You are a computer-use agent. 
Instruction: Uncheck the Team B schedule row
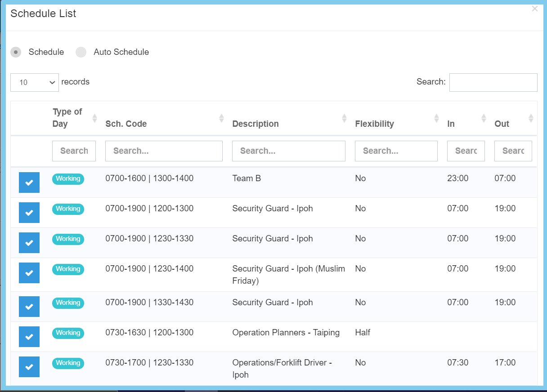click(x=29, y=183)
